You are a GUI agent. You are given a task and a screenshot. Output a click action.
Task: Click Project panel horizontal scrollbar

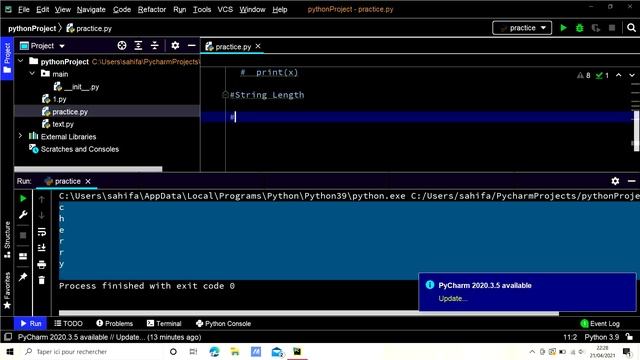(88, 169)
